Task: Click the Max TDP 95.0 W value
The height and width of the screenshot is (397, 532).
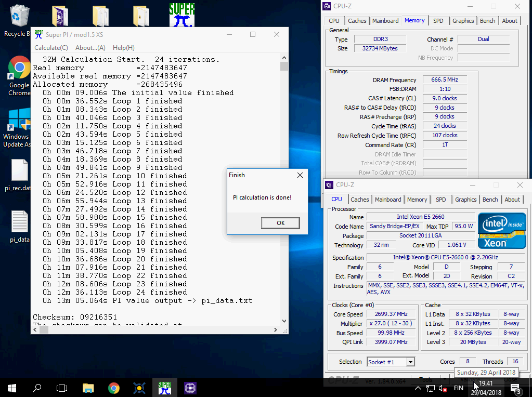Action: click(464, 226)
